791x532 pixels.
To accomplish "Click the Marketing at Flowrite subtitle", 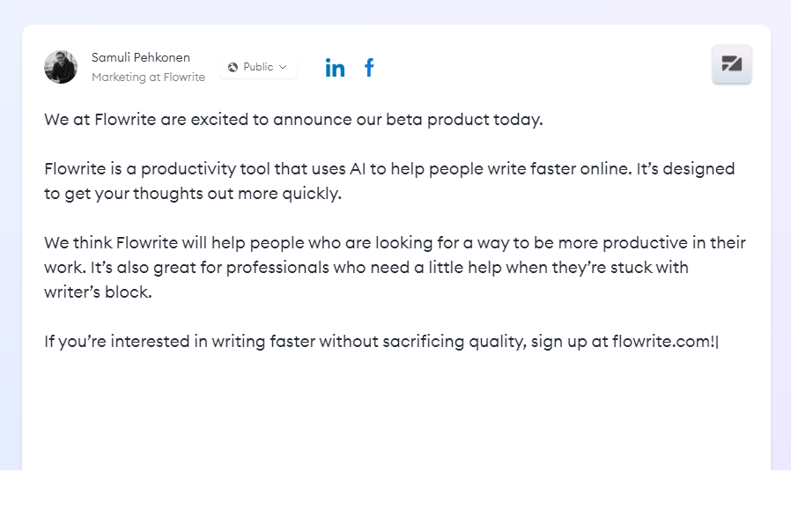I will point(148,78).
